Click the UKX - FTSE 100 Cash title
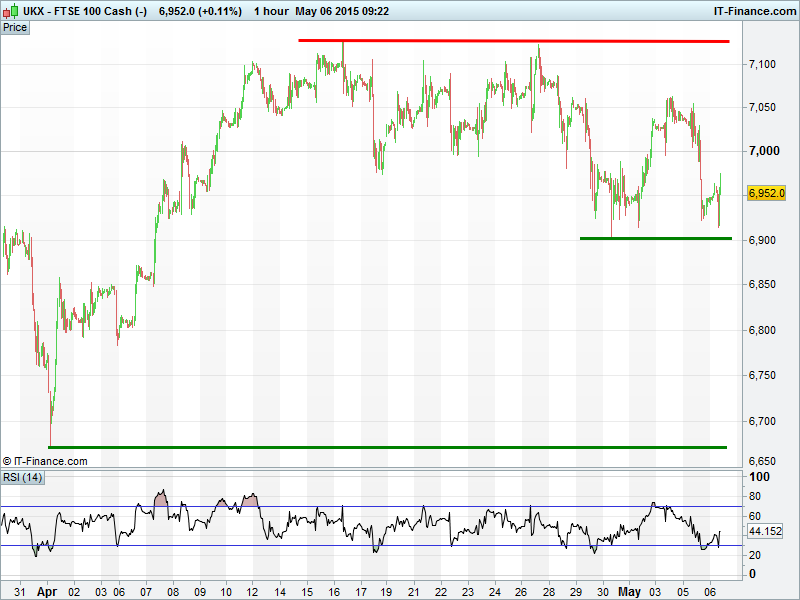This screenshot has width=800, height=600. [x=77, y=11]
